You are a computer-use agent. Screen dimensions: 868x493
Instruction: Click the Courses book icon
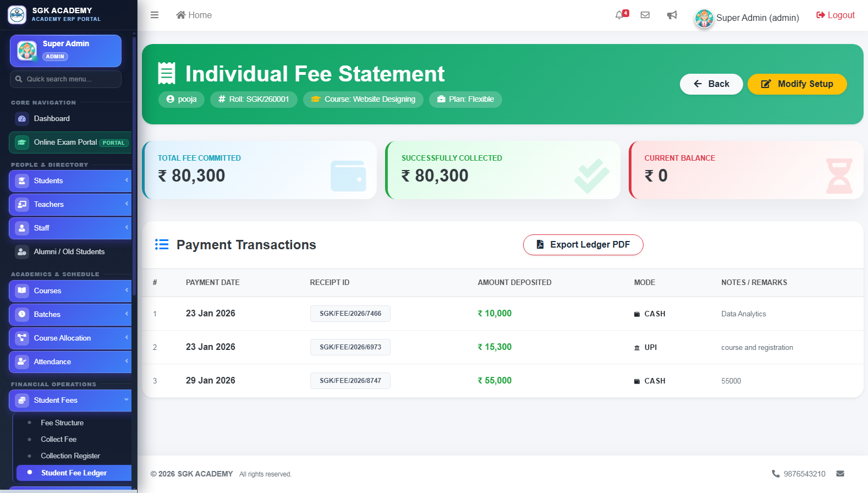22,291
